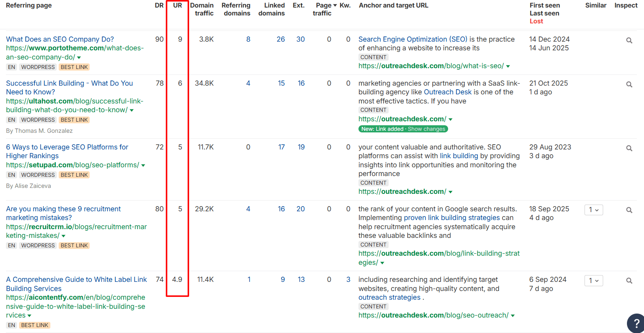
Task: Sort by Kw. column header
Action: (x=345, y=5)
